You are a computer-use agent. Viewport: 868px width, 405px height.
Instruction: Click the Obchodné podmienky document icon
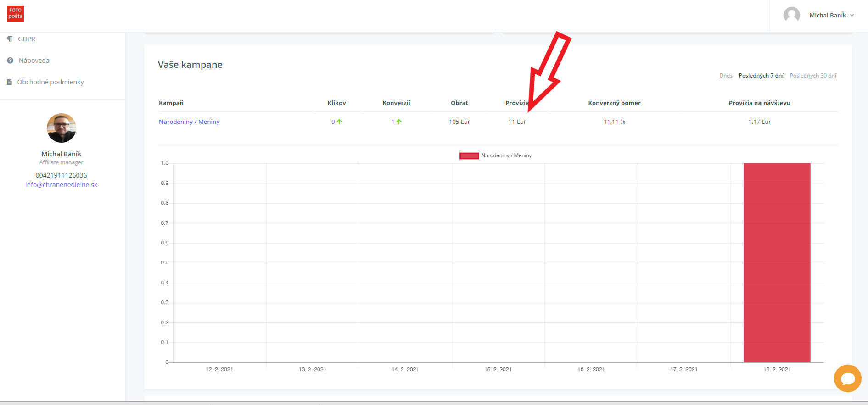pyautogui.click(x=9, y=82)
